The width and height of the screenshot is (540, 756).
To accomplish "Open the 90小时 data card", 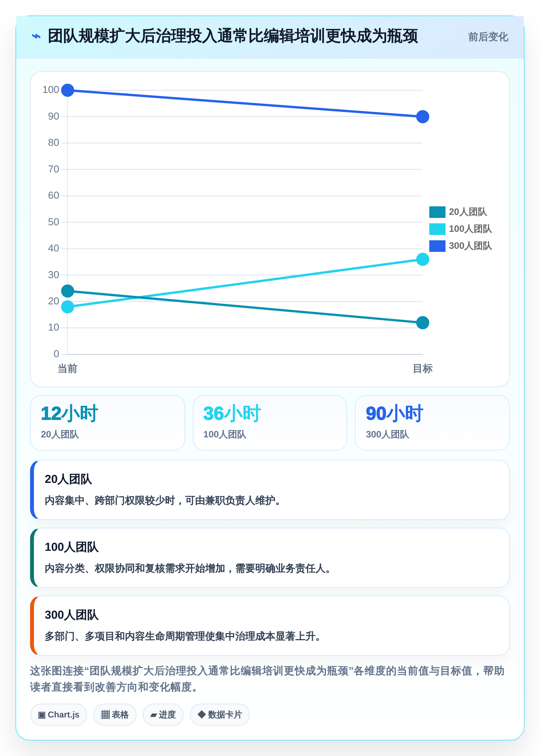I will click(x=432, y=423).
